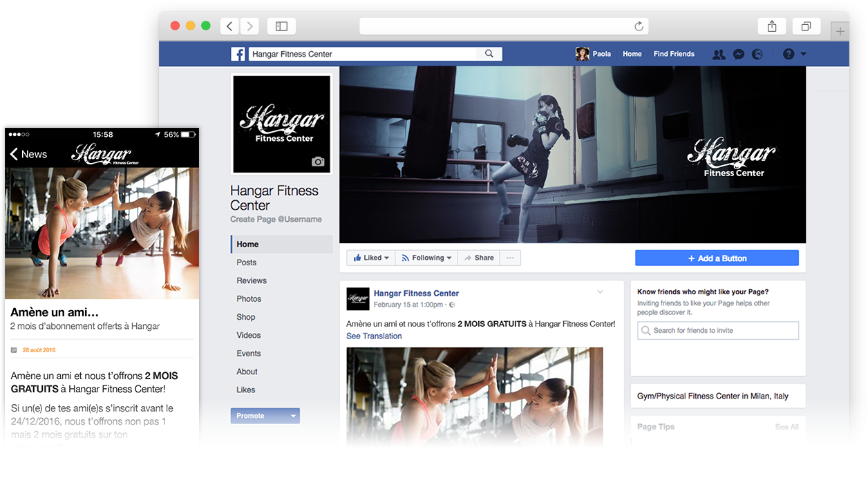The height and width of the screenshot is (498, 868).
Task: Click Create Page @Username link
Action: (x=276, y=220)
